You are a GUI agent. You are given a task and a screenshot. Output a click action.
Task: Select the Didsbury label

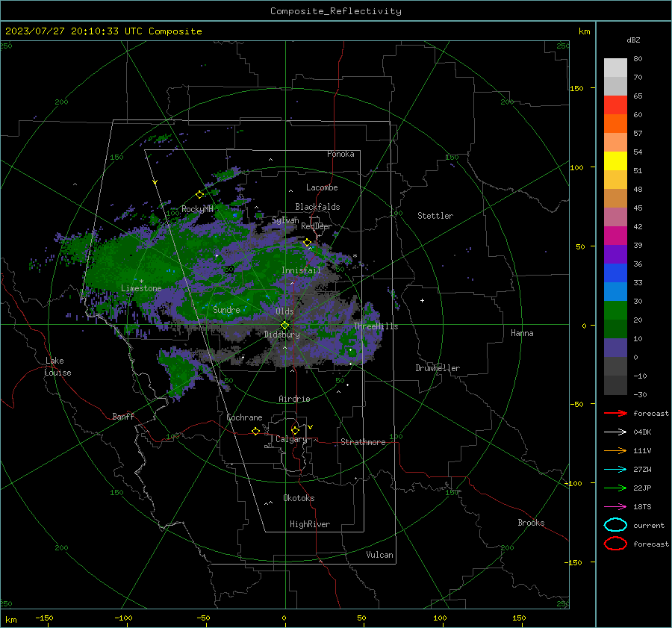click(x=282, y=335)
